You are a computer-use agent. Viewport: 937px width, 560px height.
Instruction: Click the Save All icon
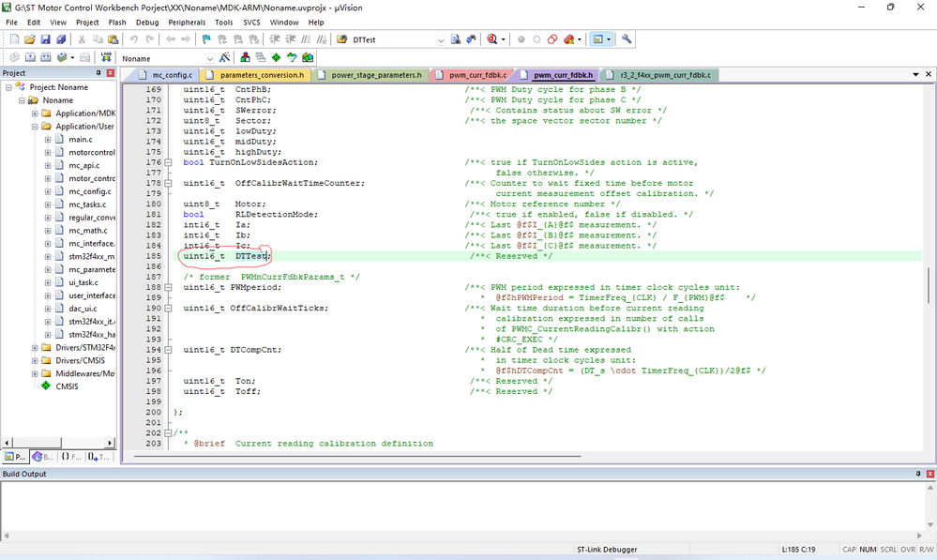(x=61, y=39)
